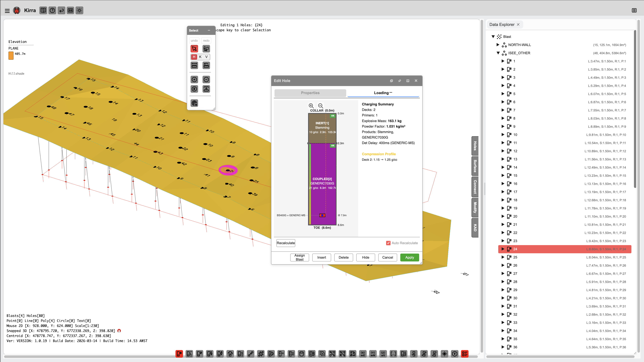Screen dimensions: 644x362
Task: Toggle the 3D view mode icon
Action: 70,11
